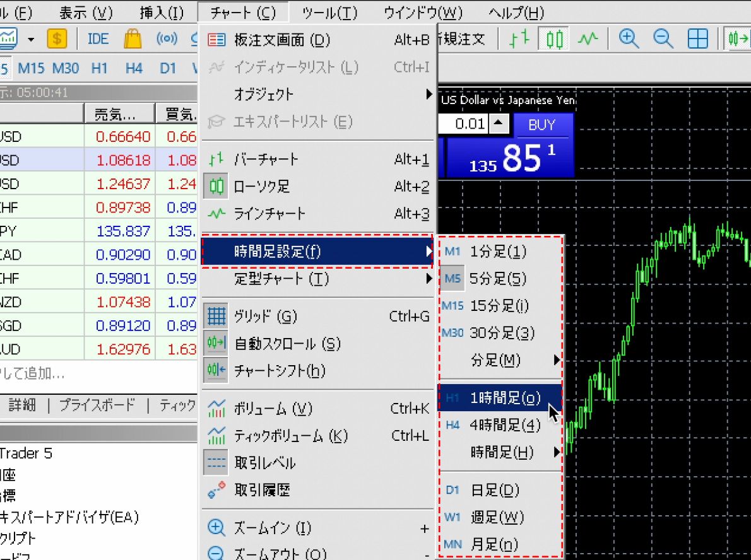Click the gold dollar sign toolbar icon

point(57,39)
